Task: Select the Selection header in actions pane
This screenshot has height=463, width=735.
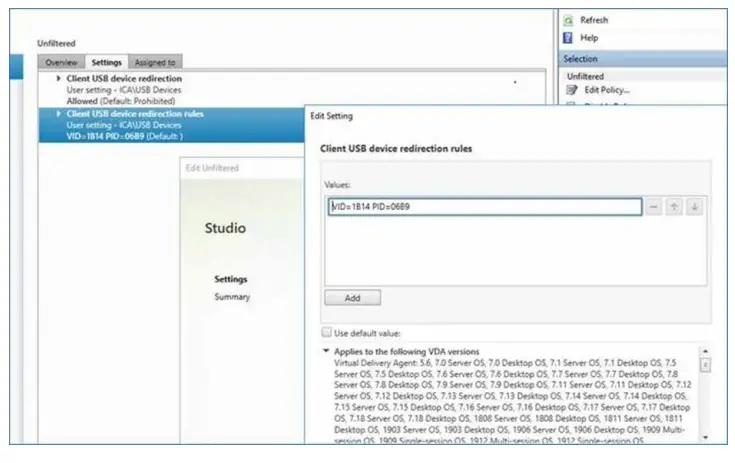Action: (642, 59)
